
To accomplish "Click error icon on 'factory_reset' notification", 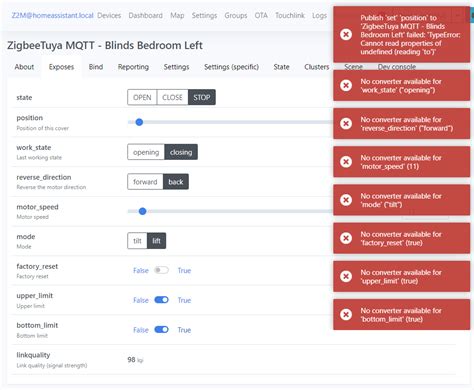I will coord(346,238).
